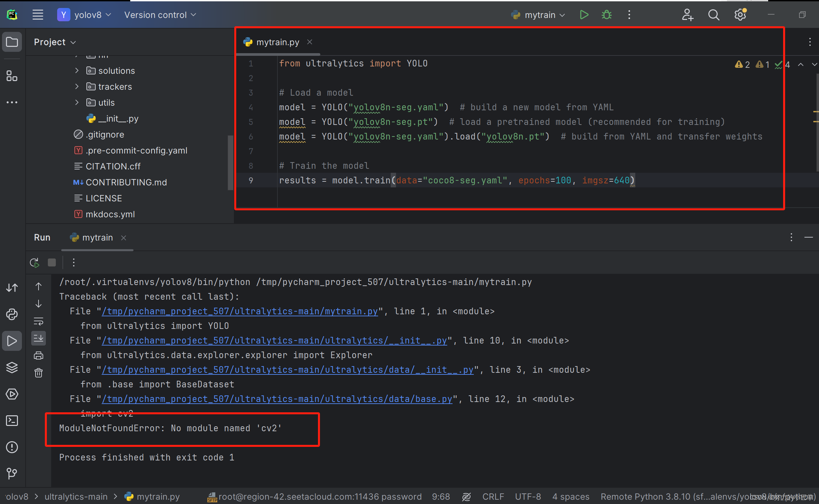
Task: Click the 9:68 line column indicator
Action: click(441, 497)
